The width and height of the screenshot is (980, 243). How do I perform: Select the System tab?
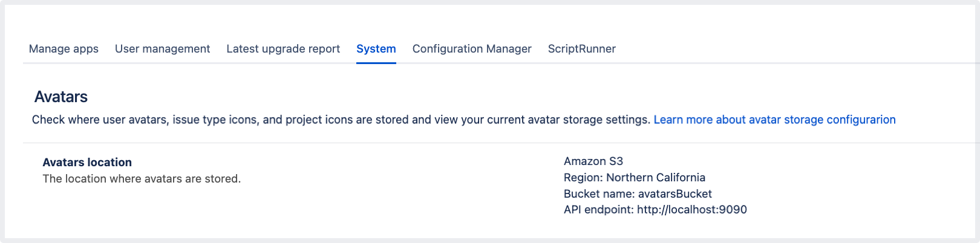pyautogui.click(x=376, y=49)
